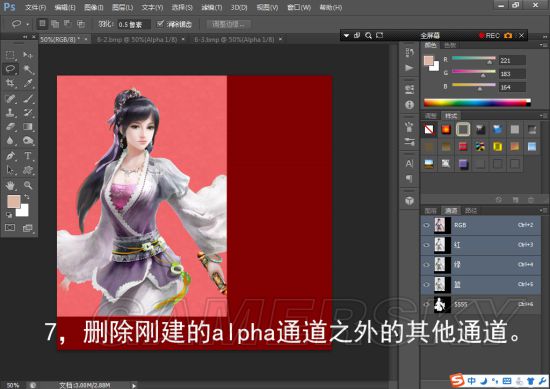Toggle the anti-alias checkbox
Screen dimensions: 550x389
pyautogui.click(x=160, y=24)
